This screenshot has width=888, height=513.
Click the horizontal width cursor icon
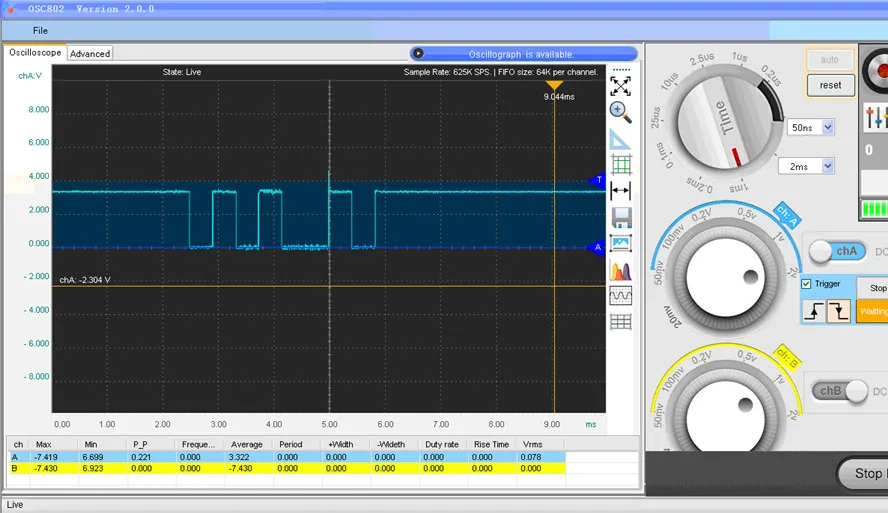pos(620,191)
